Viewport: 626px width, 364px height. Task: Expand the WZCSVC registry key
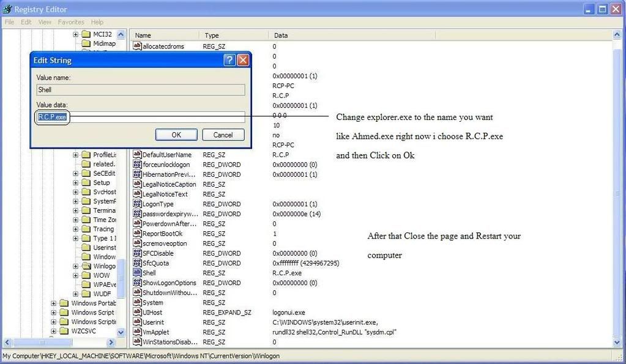click(53, 331)
